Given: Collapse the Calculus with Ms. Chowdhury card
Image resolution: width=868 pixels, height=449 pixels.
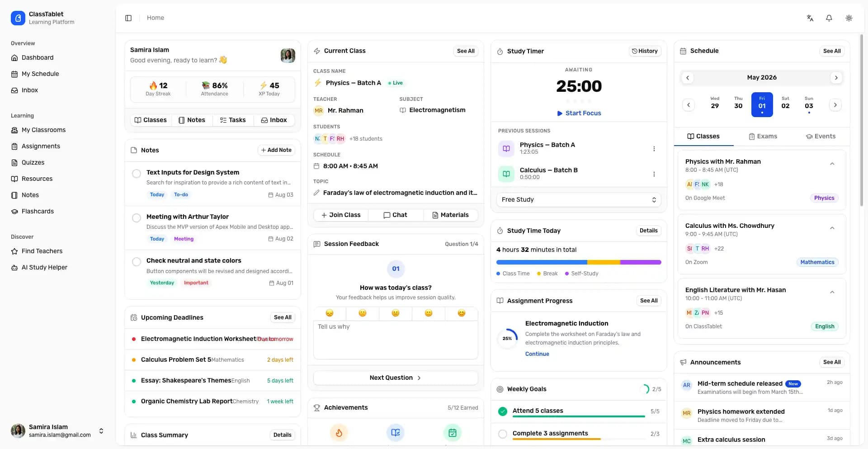Looking at the screenshot, I should tap(833, 227).
